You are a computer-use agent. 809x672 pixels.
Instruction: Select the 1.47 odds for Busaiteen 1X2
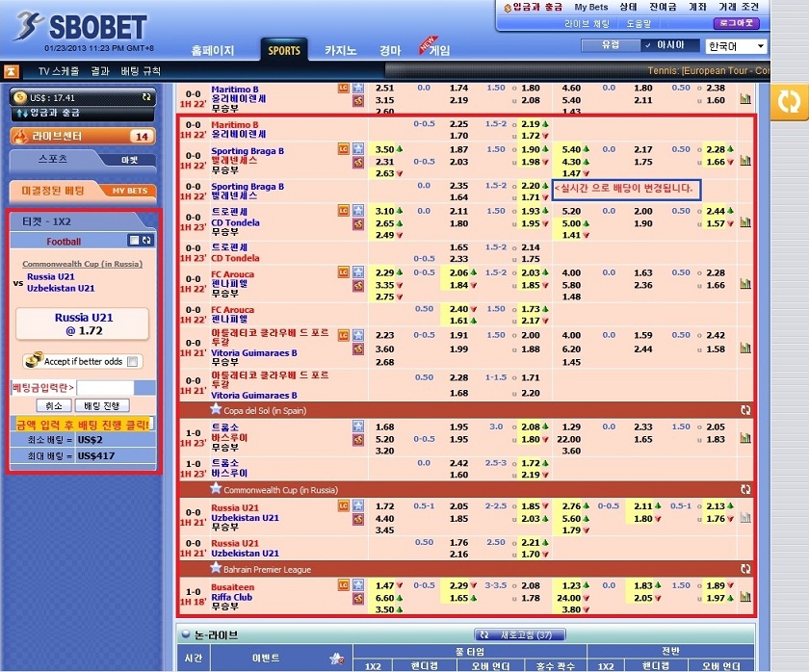[385, 585]
